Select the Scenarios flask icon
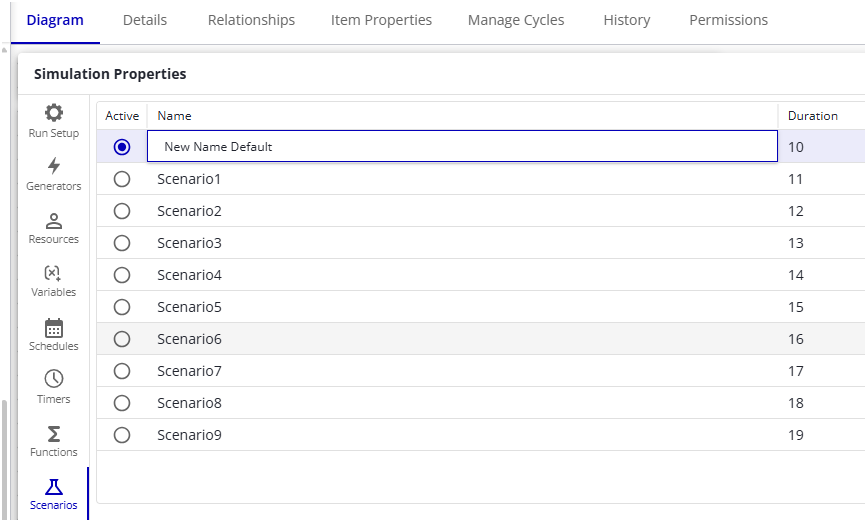This screenshot has width=867, height=522. (x=54, y=487)
